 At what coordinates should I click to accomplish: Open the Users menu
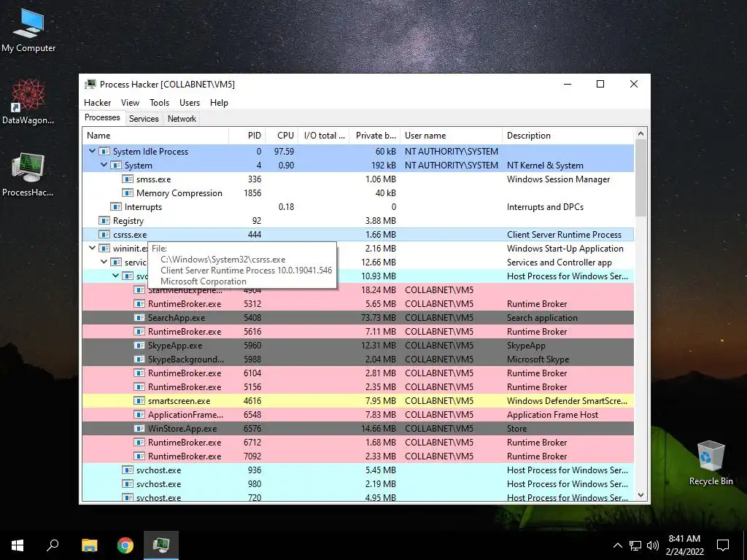click(190, 102)
